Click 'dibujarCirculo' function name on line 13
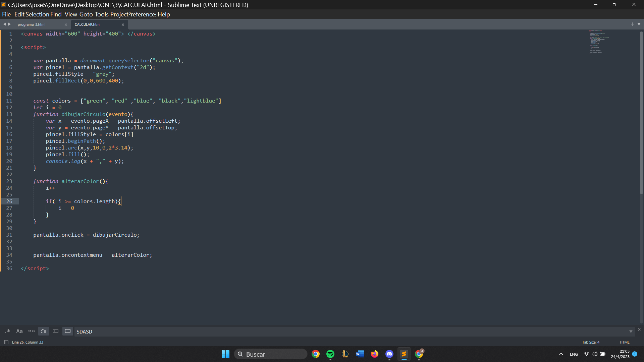644x362 pixels. pyautogui.click(x=84, y=114)
